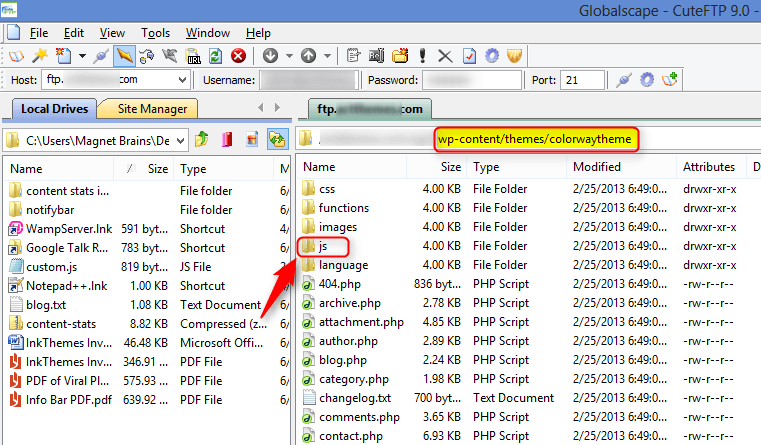Click the Reconnect toolbar icon
Viewport: 761px width, 445px height.
[146, 56]
